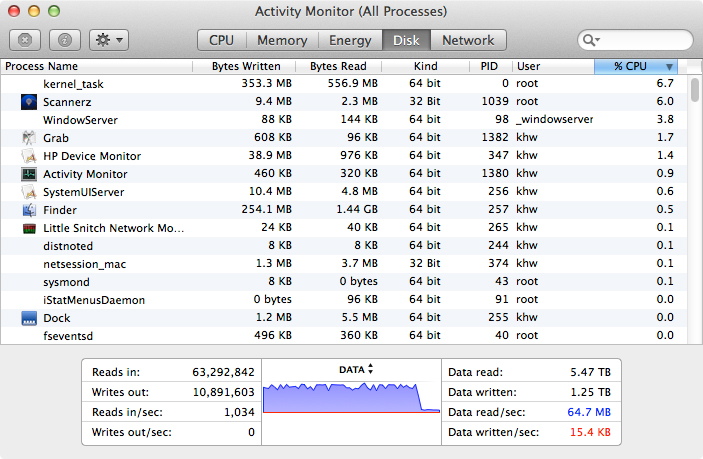Sort by Bytes Written column
The height and width of the screenshot is (459, 703).
coord(244,66)
